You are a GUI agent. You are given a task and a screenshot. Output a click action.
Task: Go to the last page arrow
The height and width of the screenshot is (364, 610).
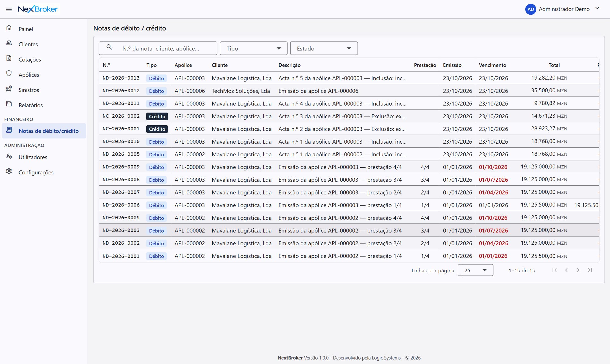590,270
